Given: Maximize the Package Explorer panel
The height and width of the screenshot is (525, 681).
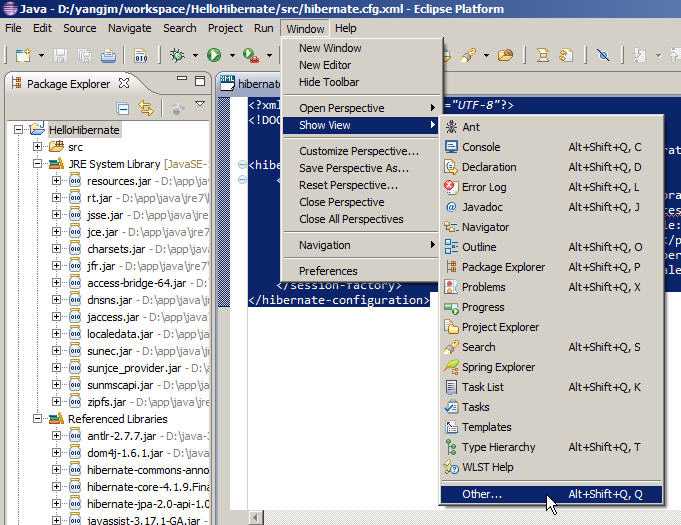Looking at the screenshot, I should (200, 81).
